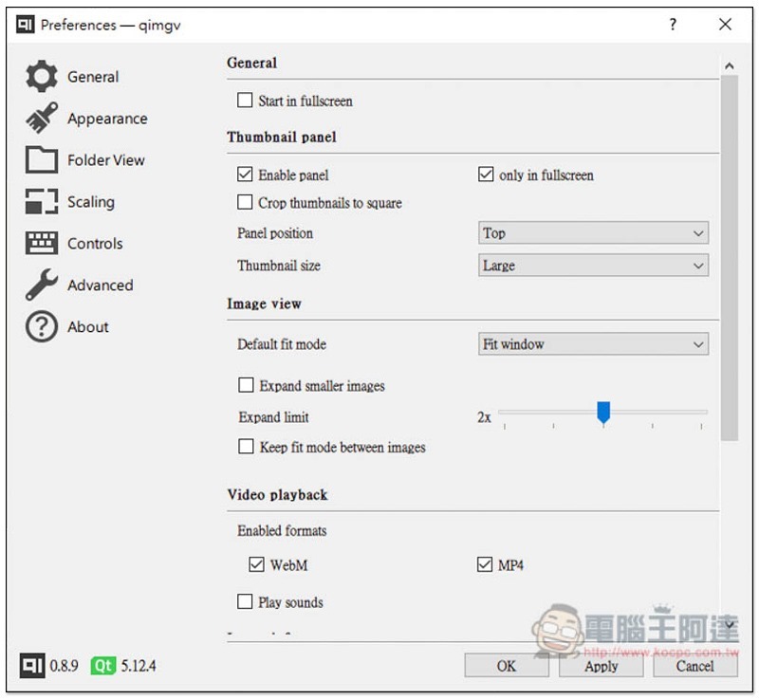This screenshot has height=700, width=759.
Task: Enable Start in fullscreen checkbox
Action: tap(245, 101)
